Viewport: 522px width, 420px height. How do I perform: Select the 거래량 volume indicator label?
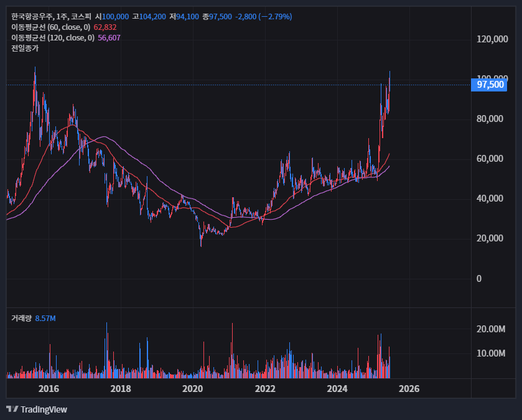tap(21, 319)
